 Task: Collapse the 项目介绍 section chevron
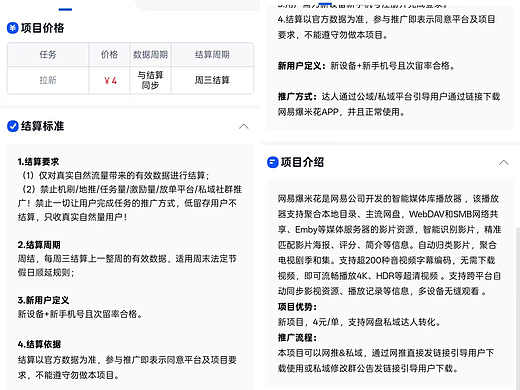click(x=503, y=162)
